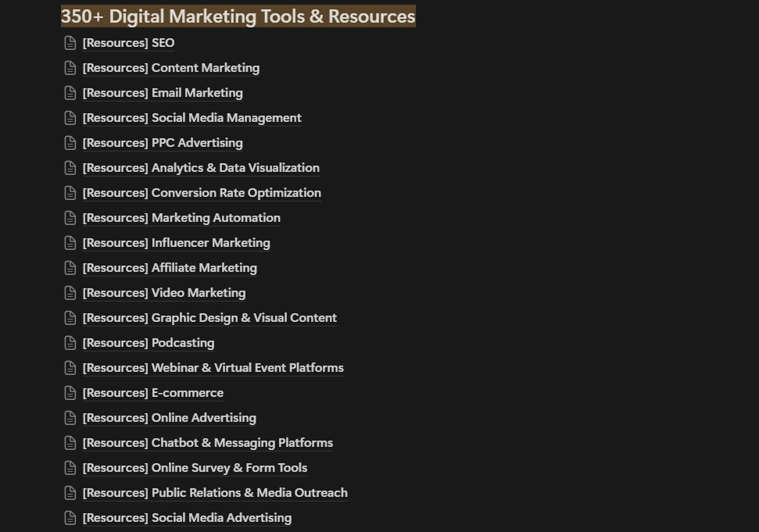Open the [Resources] Influencer Marketing page

pyautogui.click(x=176, y=243)
